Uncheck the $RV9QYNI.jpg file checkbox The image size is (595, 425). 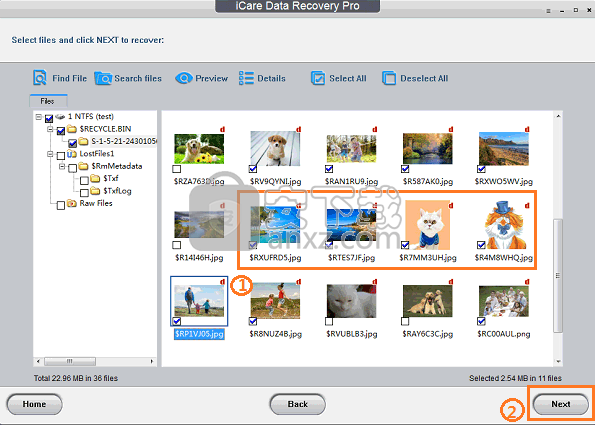[253, 169]
